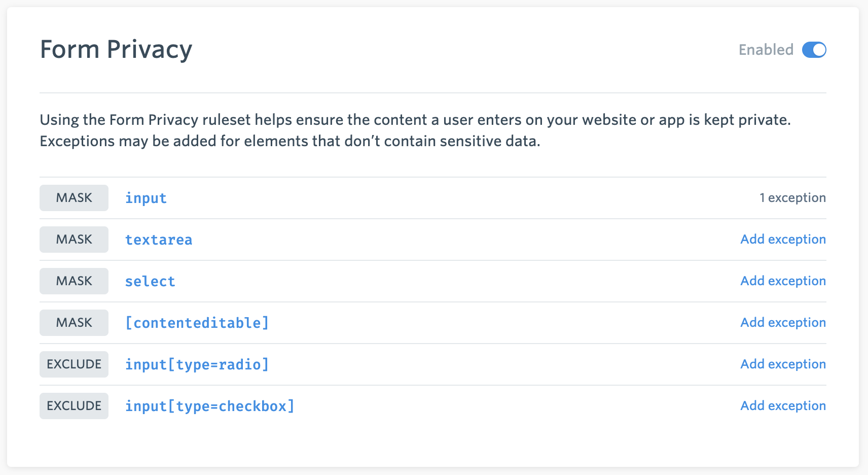This screenshot has height=475, width=868.
Task: Toggle the Form Privacy Enabled switch
Action: 814,50
